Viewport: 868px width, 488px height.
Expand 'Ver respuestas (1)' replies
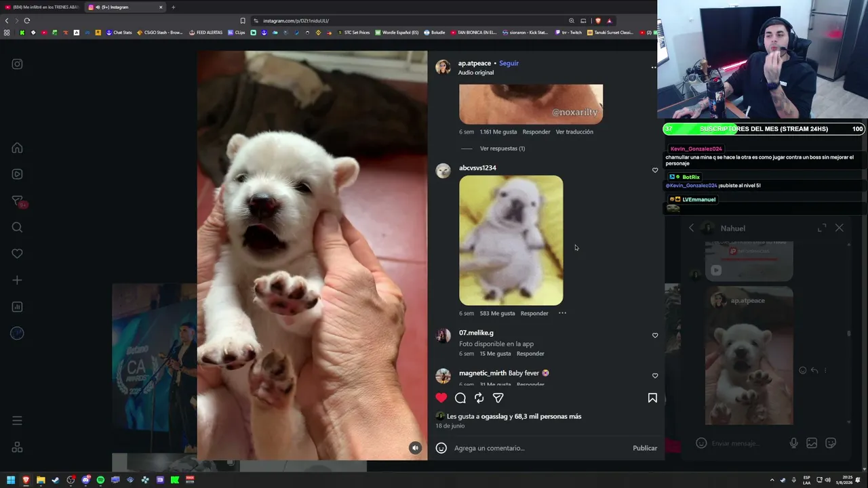click(502, 148)
